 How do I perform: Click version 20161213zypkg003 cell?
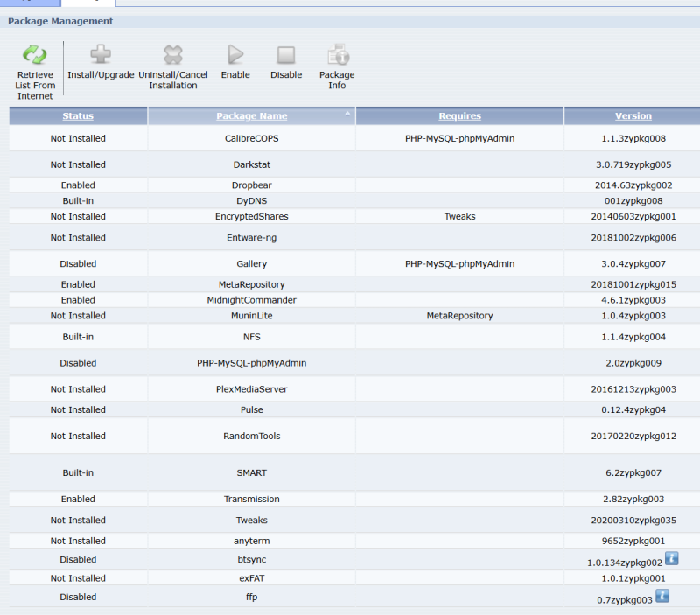633,389
